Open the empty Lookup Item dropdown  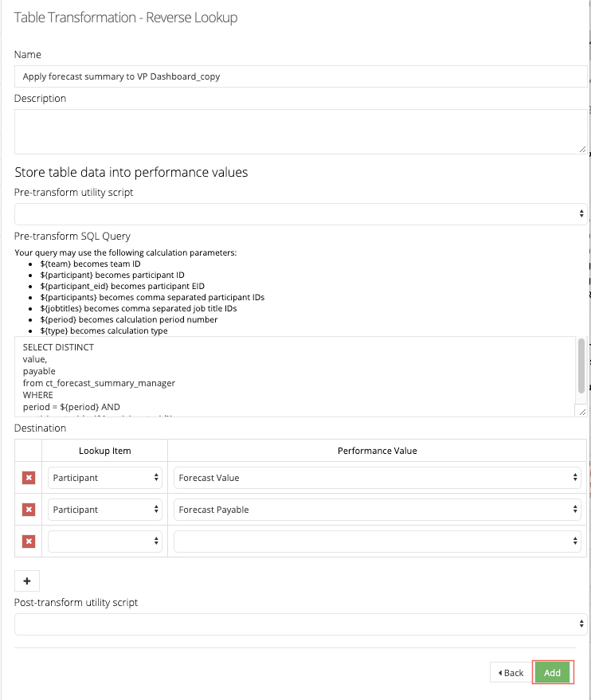(x=105, y=542)
